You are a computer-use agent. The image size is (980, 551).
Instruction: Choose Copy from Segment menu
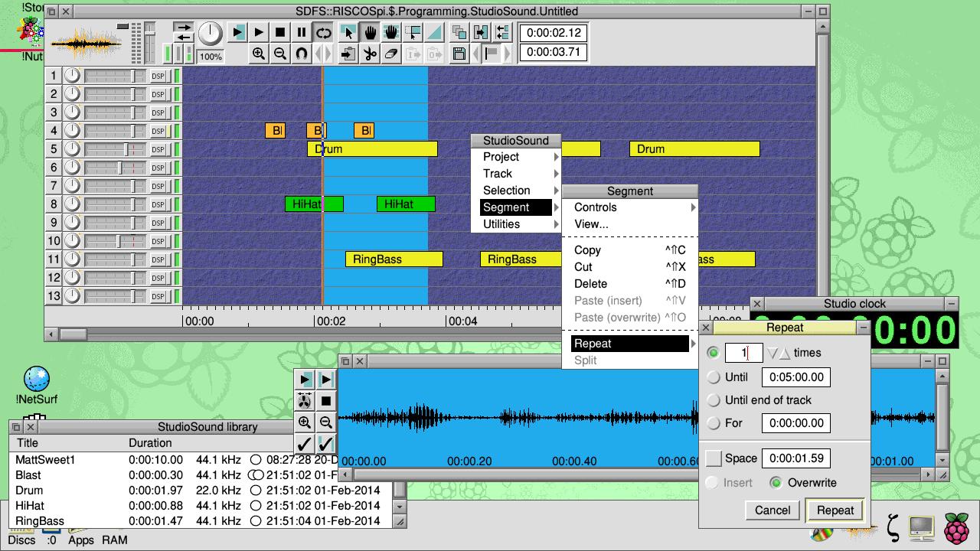click(x=630, y=250)
